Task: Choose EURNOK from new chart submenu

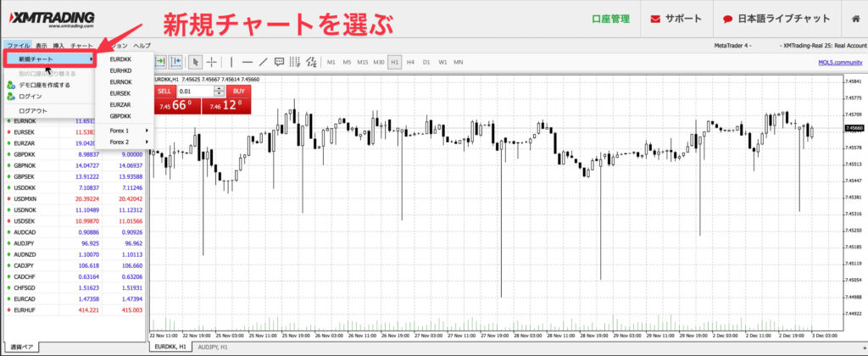Action: point(125,82)
